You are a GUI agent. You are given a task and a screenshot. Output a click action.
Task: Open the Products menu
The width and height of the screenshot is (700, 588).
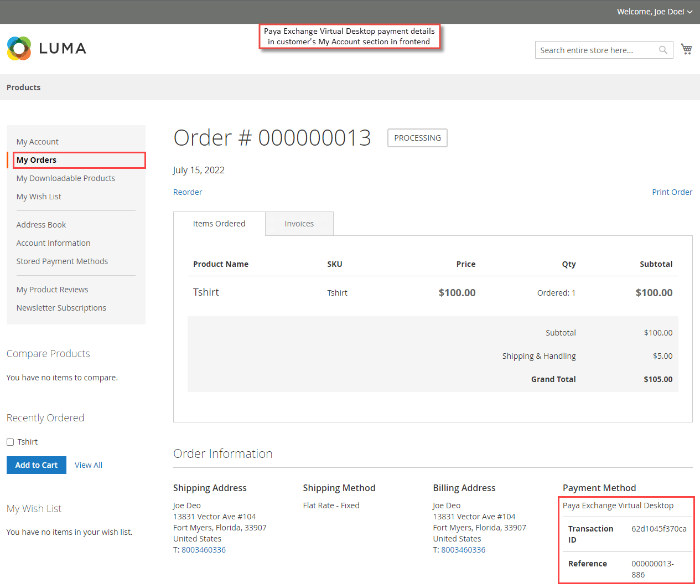[23, 87]
